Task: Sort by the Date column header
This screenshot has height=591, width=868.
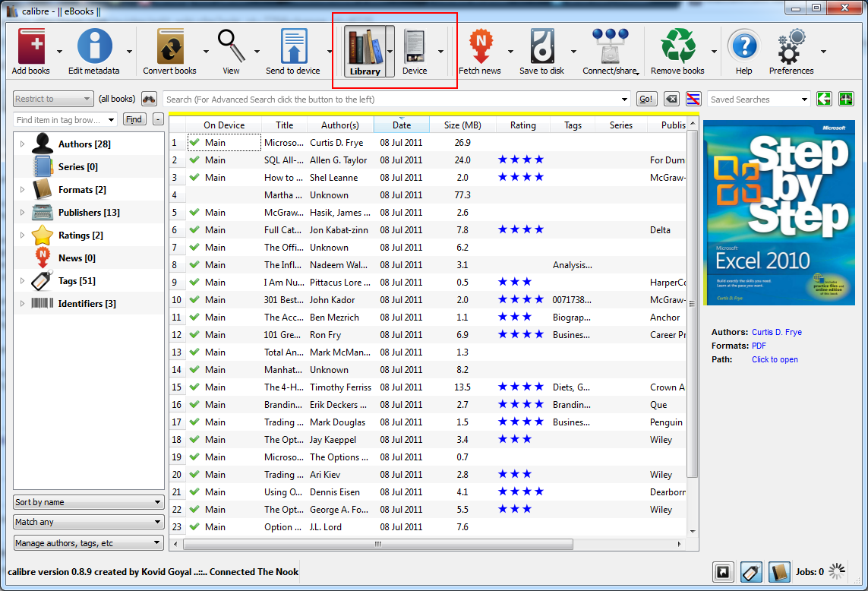Action: [402, 125]
